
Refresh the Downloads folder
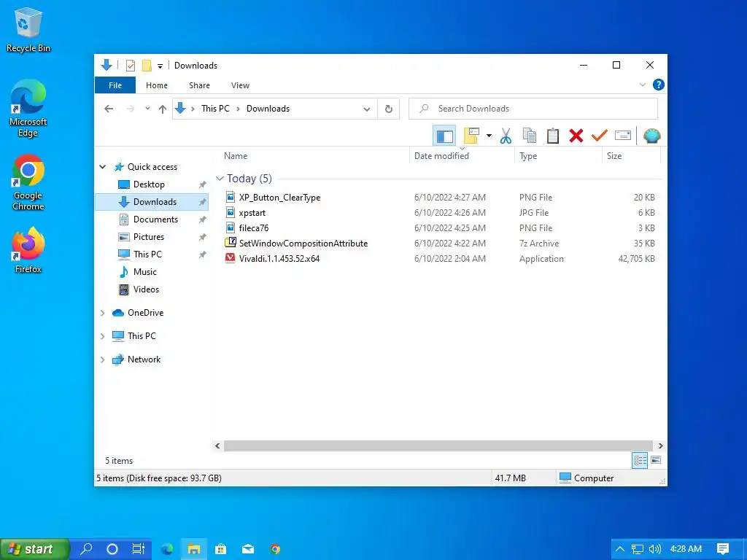point(389,109)
